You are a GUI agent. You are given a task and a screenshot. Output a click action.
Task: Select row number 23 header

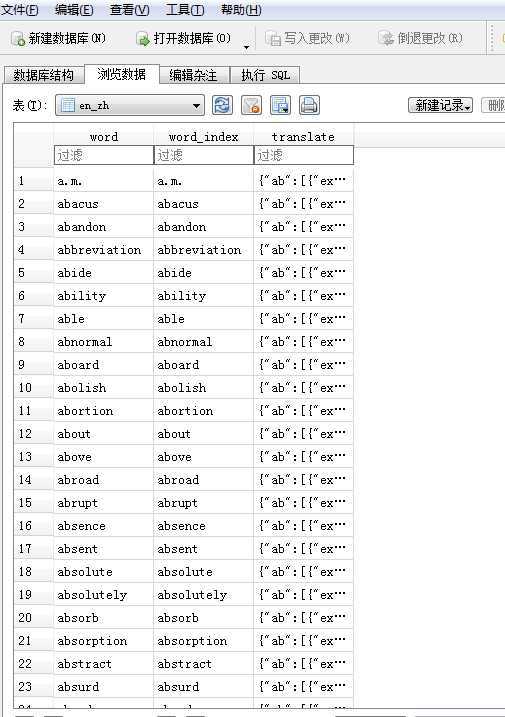[33, 686]
